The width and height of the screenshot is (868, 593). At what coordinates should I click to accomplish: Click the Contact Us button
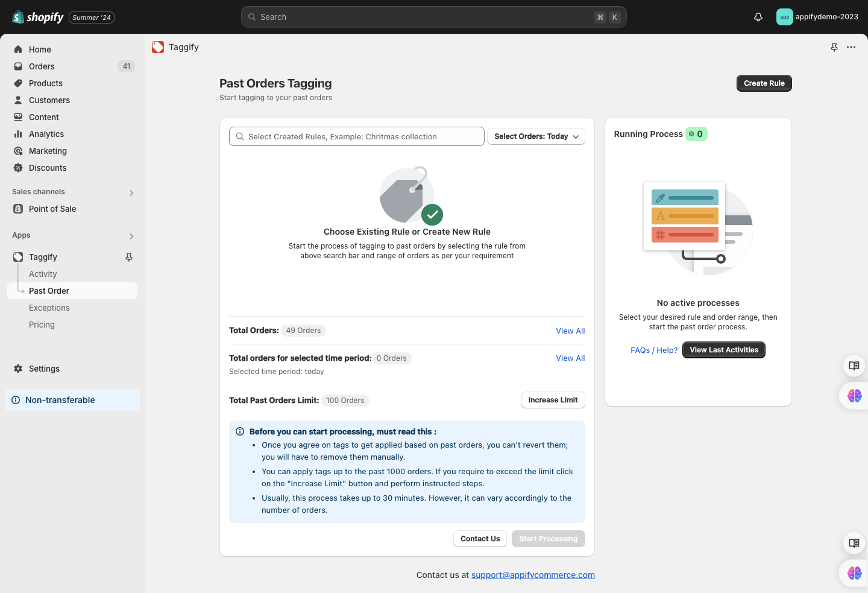(480, 539)
